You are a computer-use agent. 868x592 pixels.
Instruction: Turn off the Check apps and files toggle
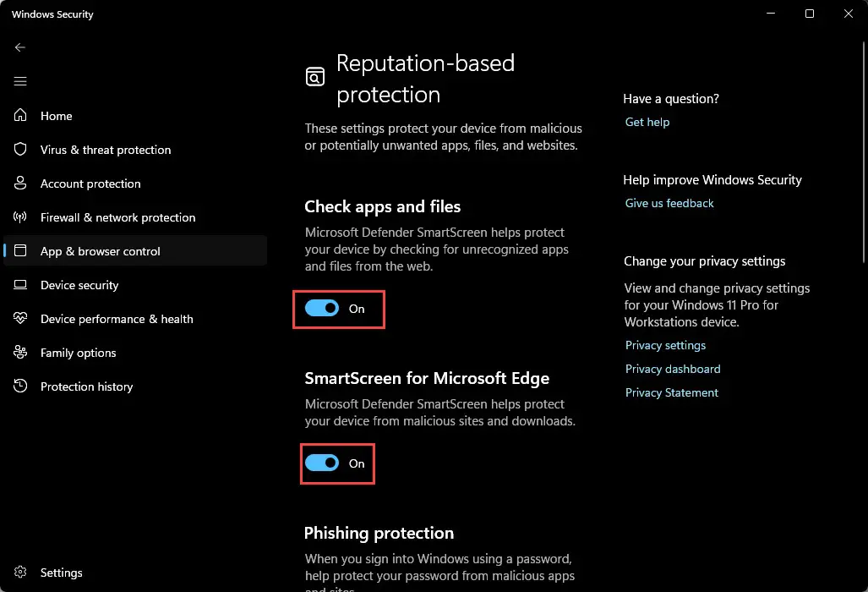pos(322,308)
